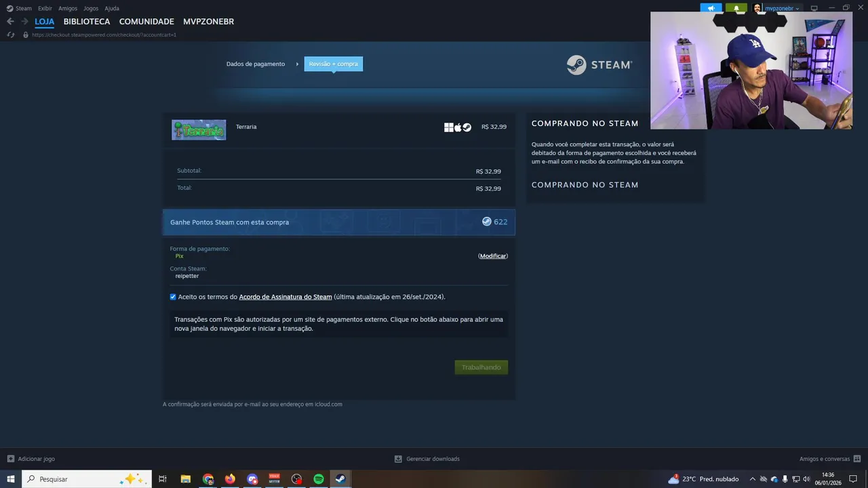Viewport: 868px width, 488px height.
Task: Click the Steam logo in header
Action: 599,65
